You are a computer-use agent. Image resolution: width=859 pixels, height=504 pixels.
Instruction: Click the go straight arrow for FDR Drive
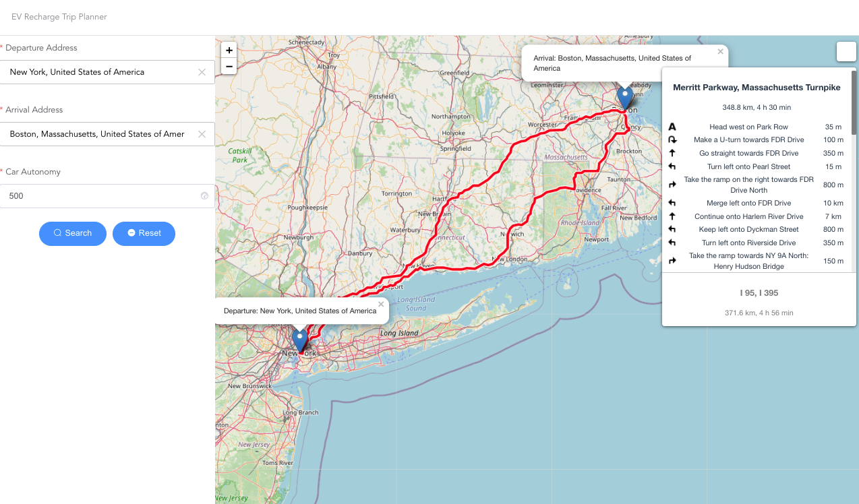(x=672, y=153)
